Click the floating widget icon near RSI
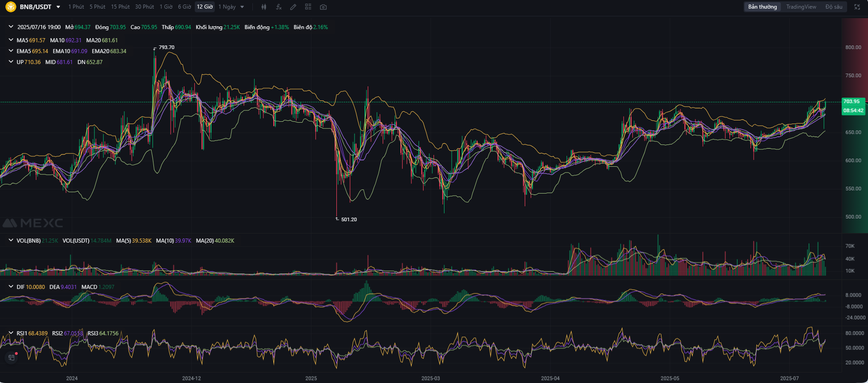Viewport: 868px width, 383px height. 11,358
